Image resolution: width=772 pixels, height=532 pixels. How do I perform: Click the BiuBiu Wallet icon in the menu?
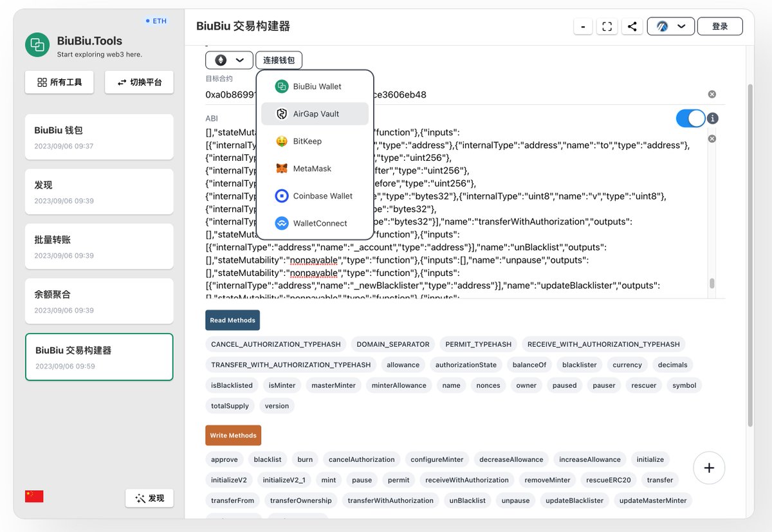pos(282,86)
